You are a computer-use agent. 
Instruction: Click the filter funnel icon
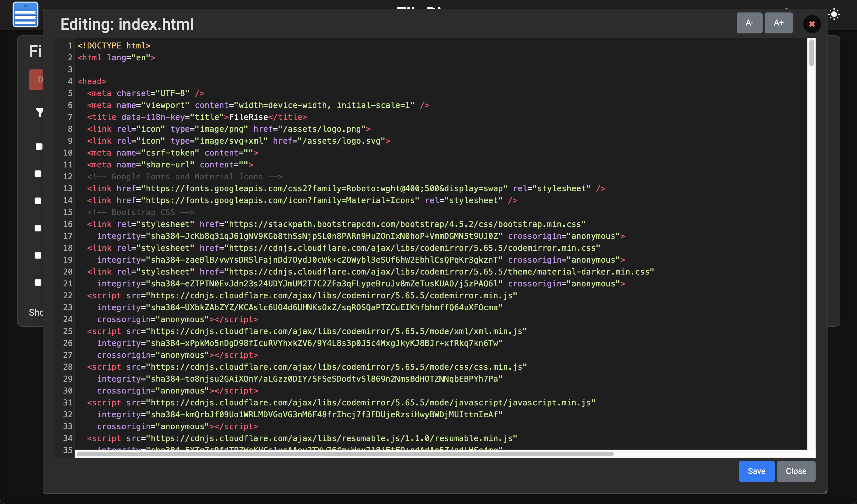(x=39, y=112)
